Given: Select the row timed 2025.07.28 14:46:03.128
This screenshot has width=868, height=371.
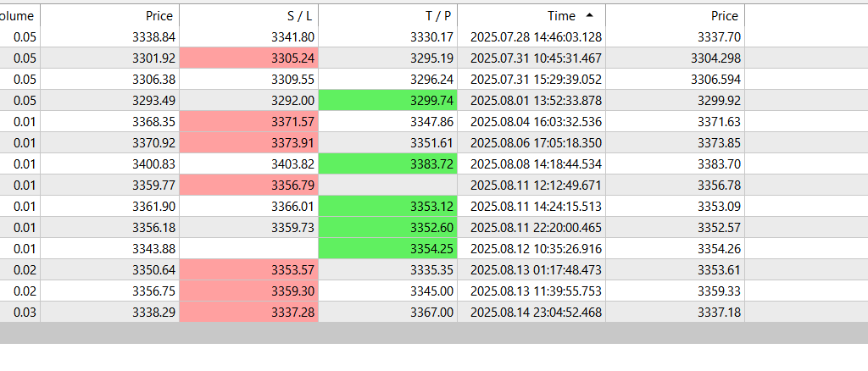Looking at the screenshot, I should tap(531, 36).
